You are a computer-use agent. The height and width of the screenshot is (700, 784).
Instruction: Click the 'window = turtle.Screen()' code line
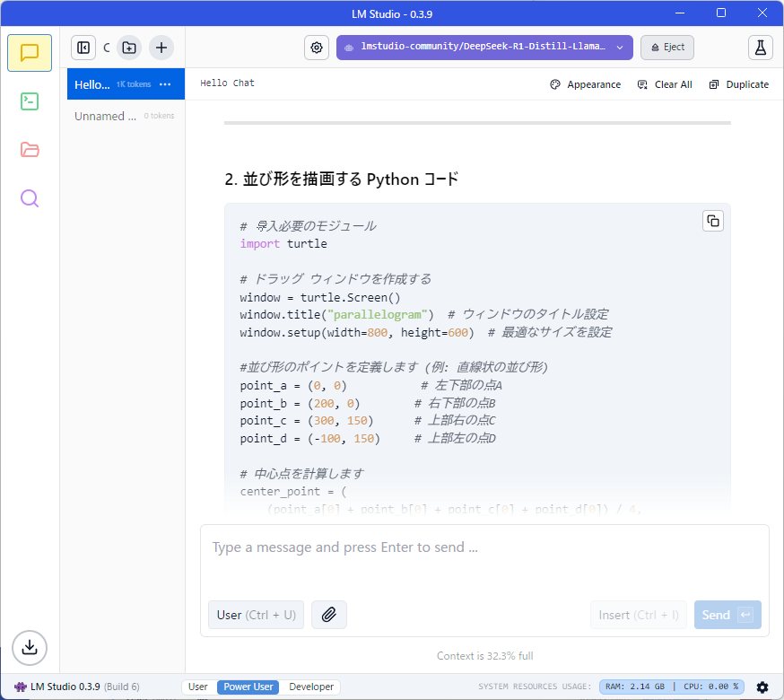pyautogui.click(x=320, y=297)
